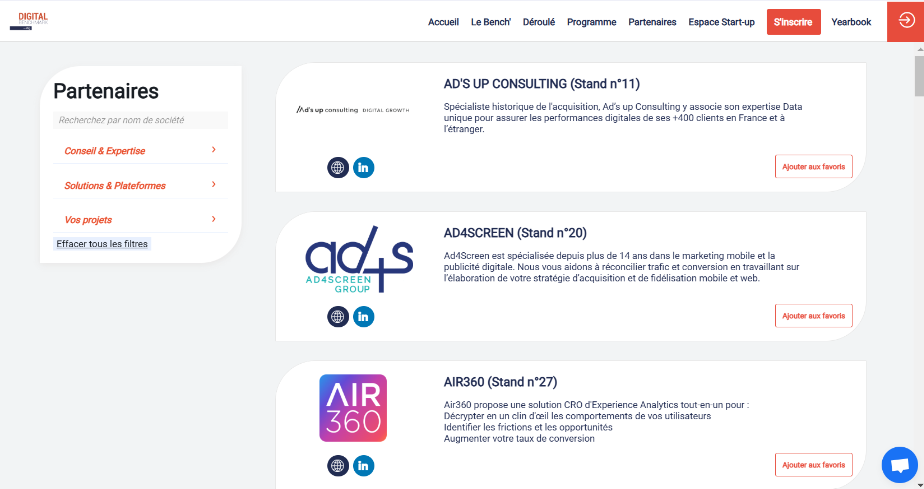Open Ad's Up Consulting website globe icon
Image resolution: width=924 pixels, height=489 pixels.
click(x=338, y=167)
